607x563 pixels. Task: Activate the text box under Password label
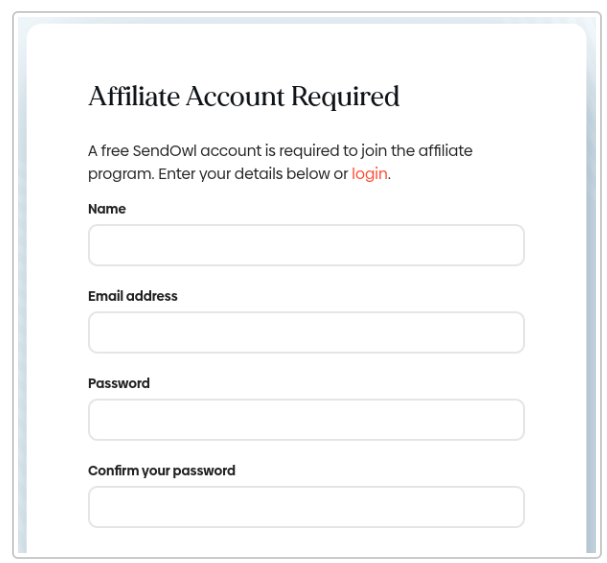click(306, 420)
